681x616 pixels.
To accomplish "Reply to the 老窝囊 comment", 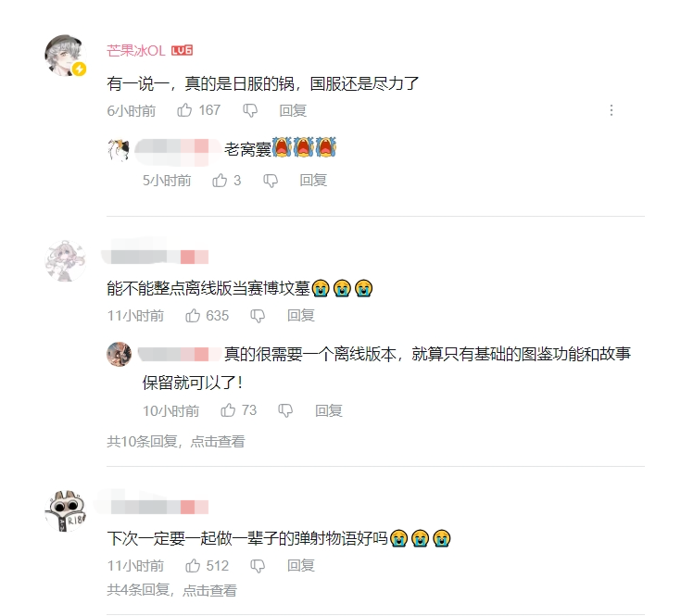I will pos(313,180).
